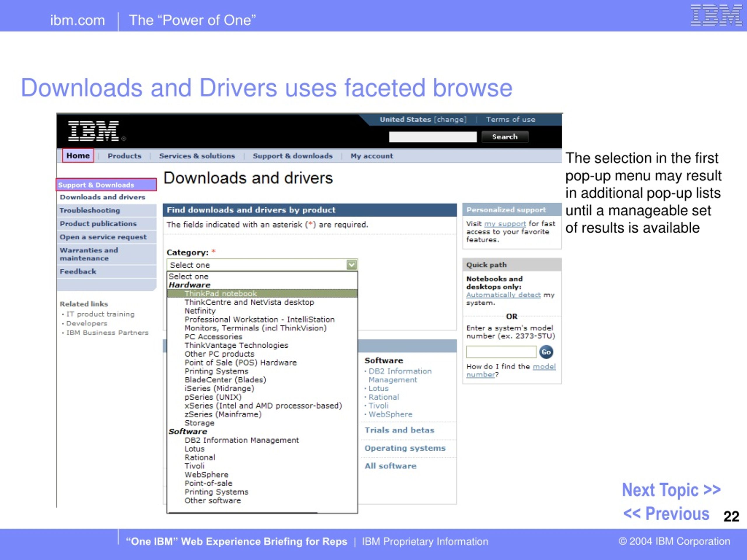Select ThinkVantage Technologies option
The image size is (747, 560).
pyautogui.click(x=236, y=345)
